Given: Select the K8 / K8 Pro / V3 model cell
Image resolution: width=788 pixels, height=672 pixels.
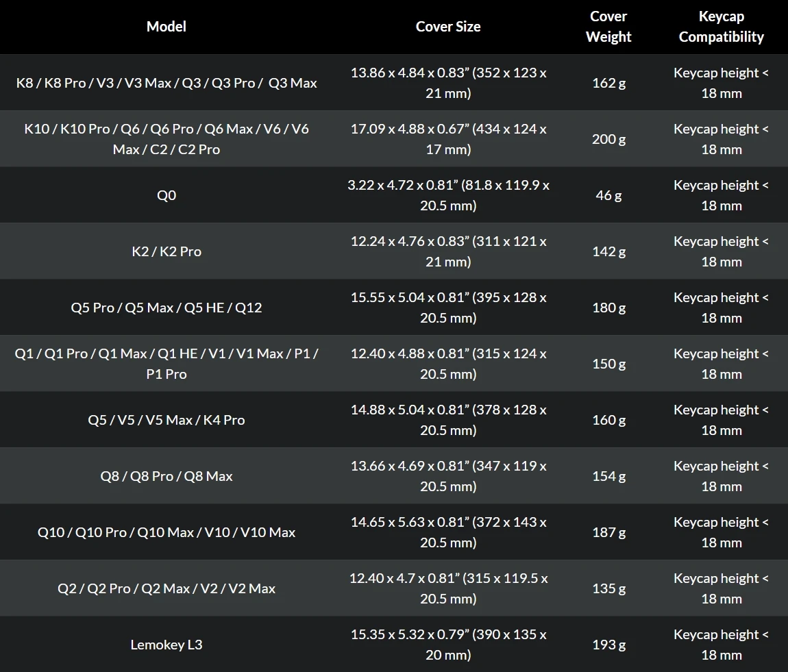Looking at the screenshot, I should pyautogui.click(x=167, y=83).
